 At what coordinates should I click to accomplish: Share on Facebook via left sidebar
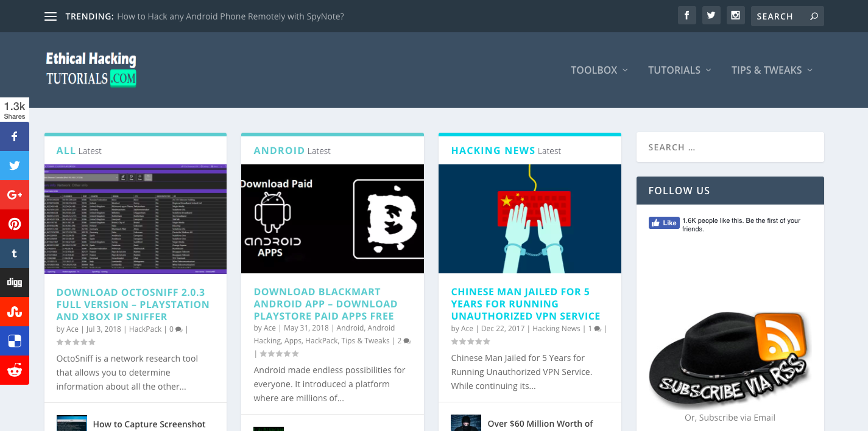click(15, 137)
